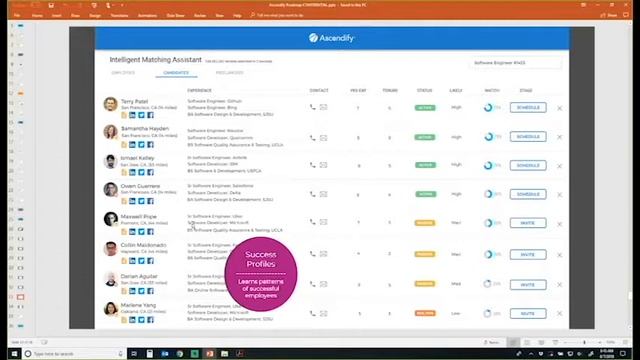This screenshot has height=360, width=640.
Task: Dismiss Marlene Yang row with X
Action: click(x=560, y=313)
